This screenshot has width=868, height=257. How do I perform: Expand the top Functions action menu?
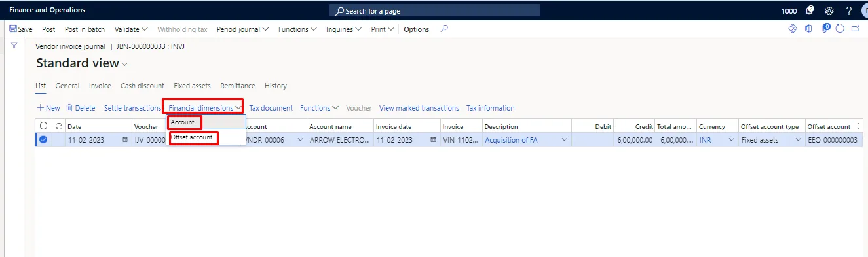(297, 29)
